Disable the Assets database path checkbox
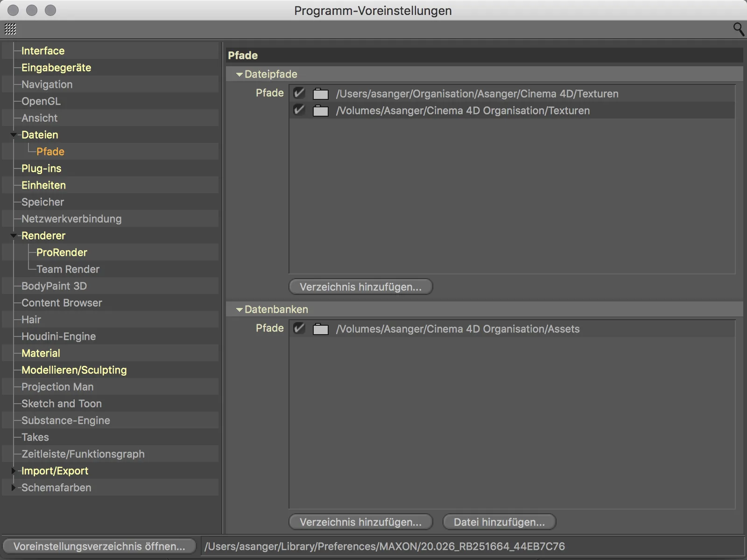The width and height of the screenshot is (747, 560). [299, 329]
